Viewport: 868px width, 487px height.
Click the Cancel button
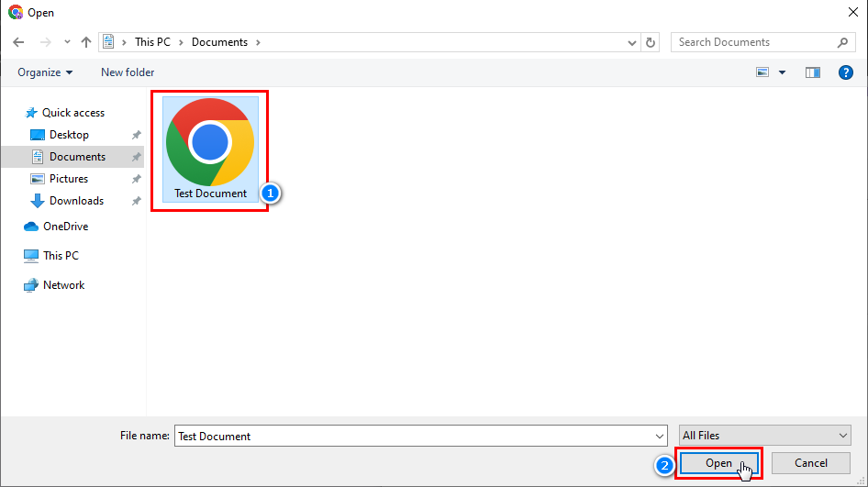tap(811, 463)
